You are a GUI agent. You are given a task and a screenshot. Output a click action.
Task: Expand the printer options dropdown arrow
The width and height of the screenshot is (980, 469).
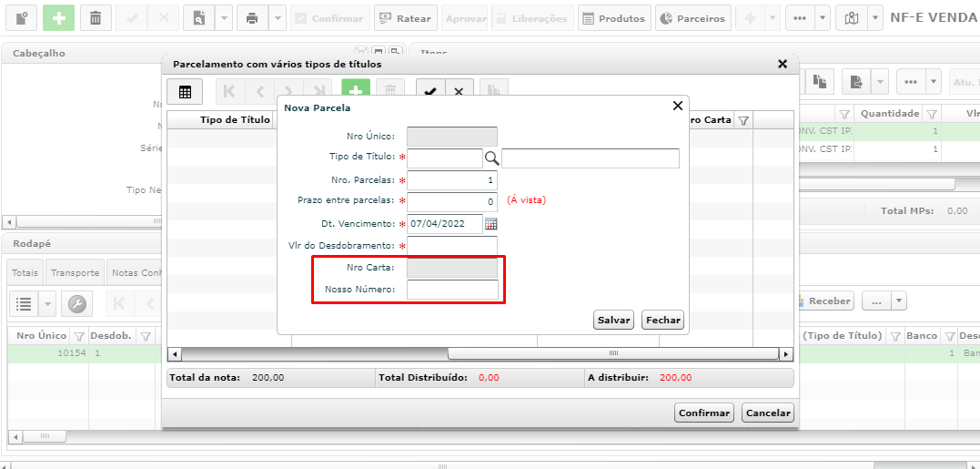[x=278, y=18]
